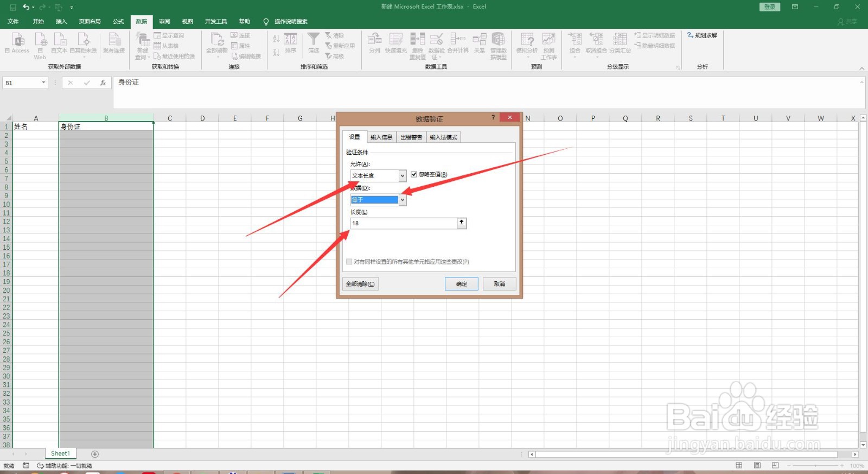Click the 全部清除 button
Viewport: 868px width, 474px height.
(361, 284)
